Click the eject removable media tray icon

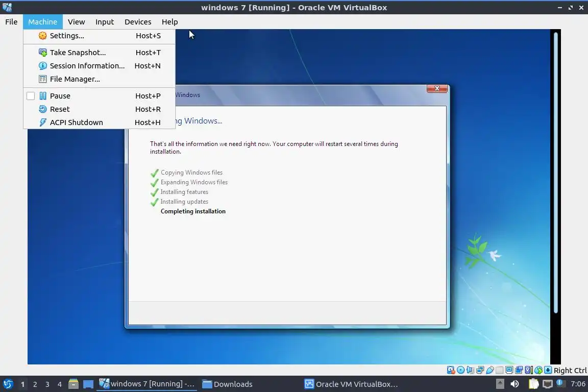(x=500, y=384)
